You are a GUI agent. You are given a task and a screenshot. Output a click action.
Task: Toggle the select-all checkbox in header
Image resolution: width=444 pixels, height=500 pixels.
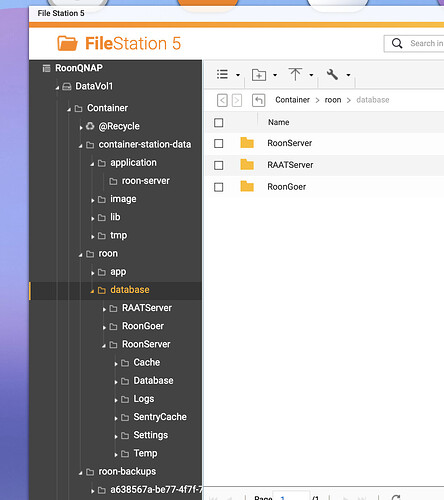pyautogui.click(x=219, y=123)
